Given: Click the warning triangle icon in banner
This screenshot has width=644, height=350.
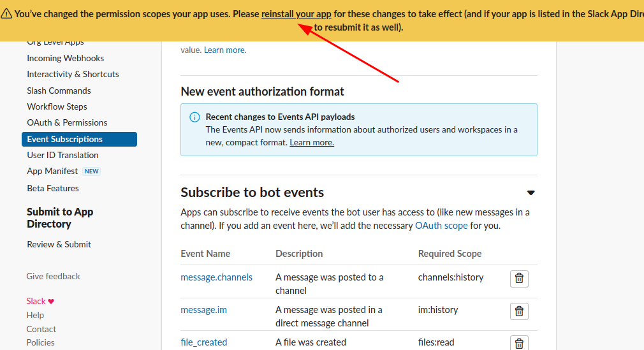Looking at the screenshot, I should click(x=6, y=14).
